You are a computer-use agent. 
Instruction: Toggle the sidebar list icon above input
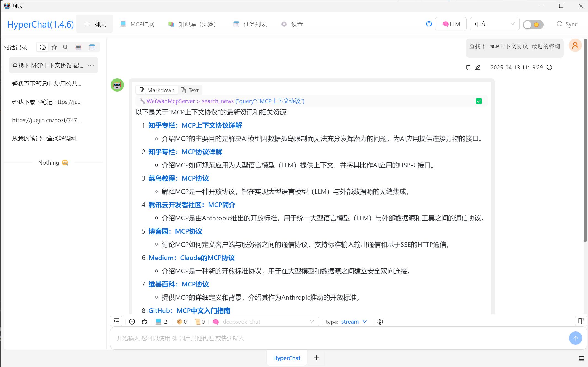tap(116, 321)
